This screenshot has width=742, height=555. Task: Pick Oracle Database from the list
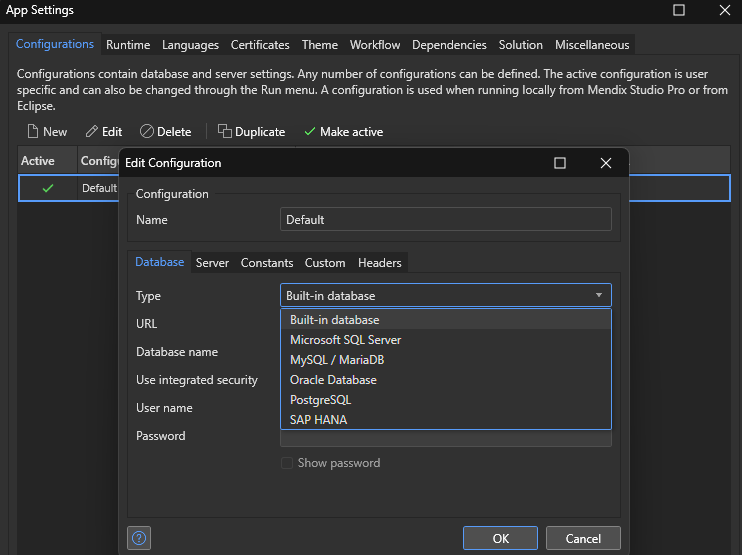click(x=446, y=379)
